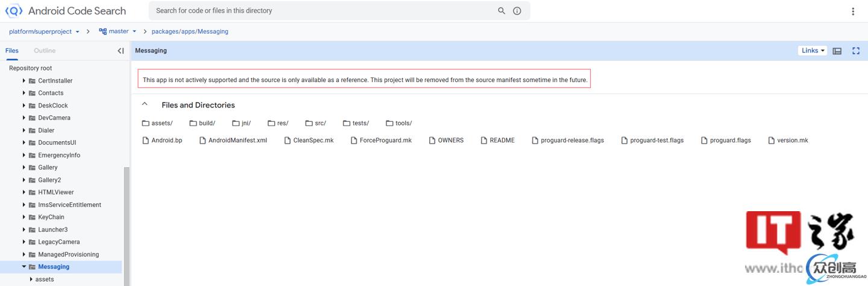Click the search magnifier icon

pyautogui.click(x=501, y=11)
